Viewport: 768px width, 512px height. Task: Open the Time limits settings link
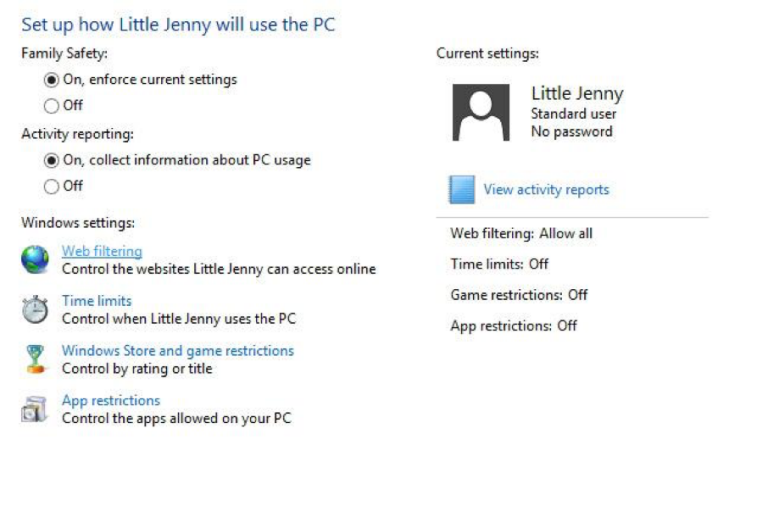point(96,300)
